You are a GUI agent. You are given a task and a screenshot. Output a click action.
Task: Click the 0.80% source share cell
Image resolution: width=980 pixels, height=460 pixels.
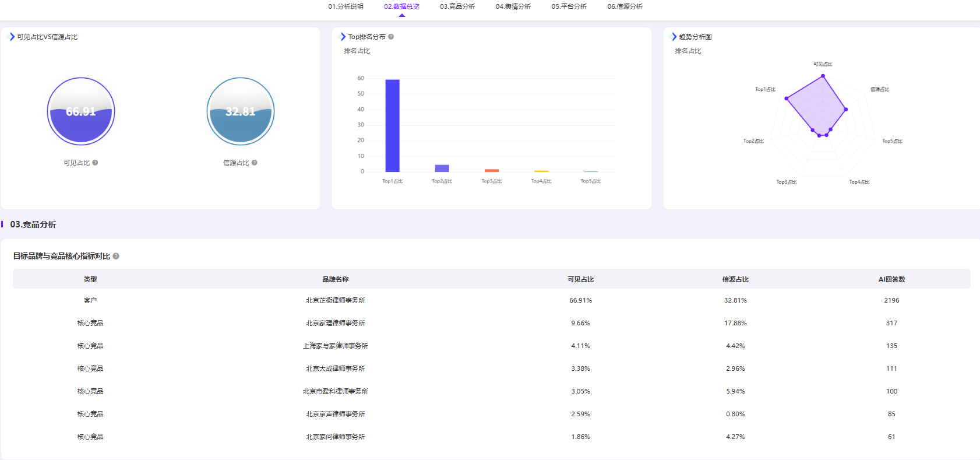point(735,414)
